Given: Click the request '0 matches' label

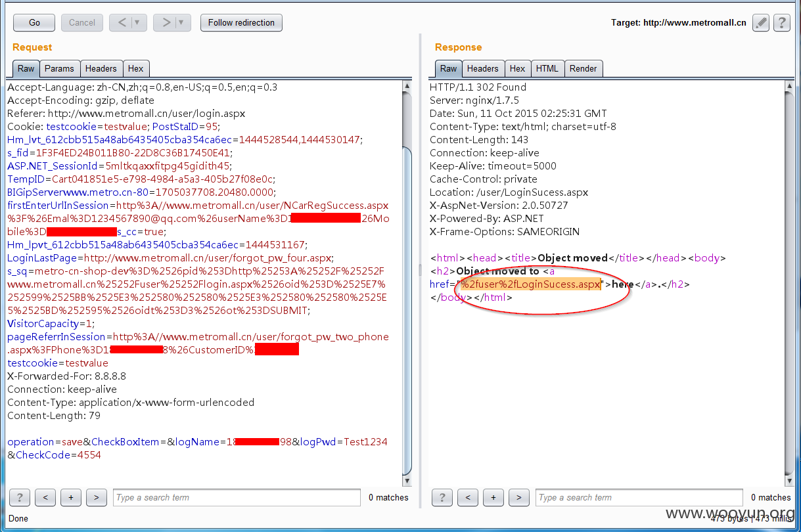Looking at the screenshot, I should pos(388,498).
